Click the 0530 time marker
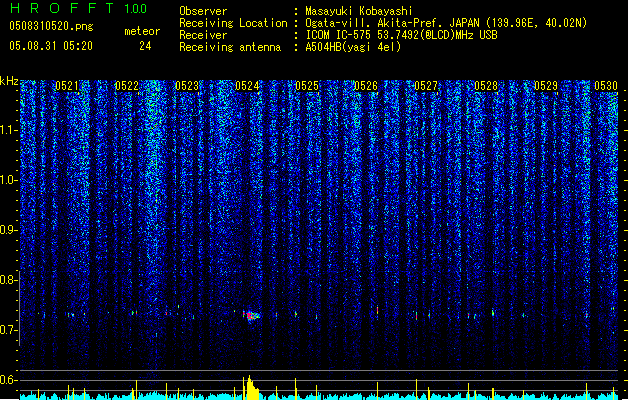 coord(606,86)
